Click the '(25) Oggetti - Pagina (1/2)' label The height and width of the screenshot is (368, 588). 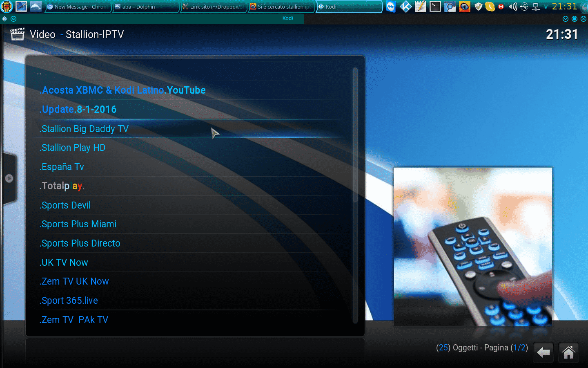click(x=482, y=348)
